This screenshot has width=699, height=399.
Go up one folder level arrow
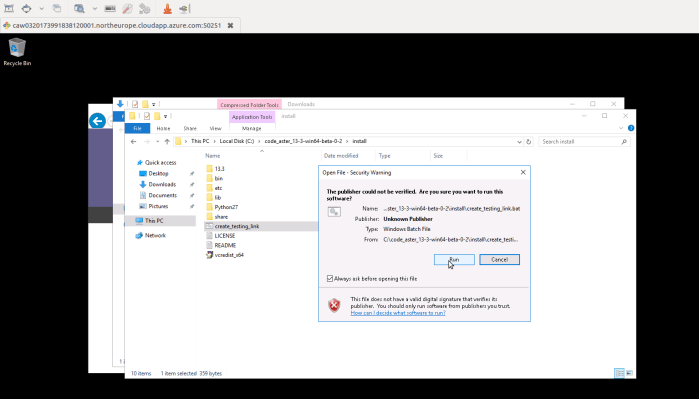click(167, 142)
